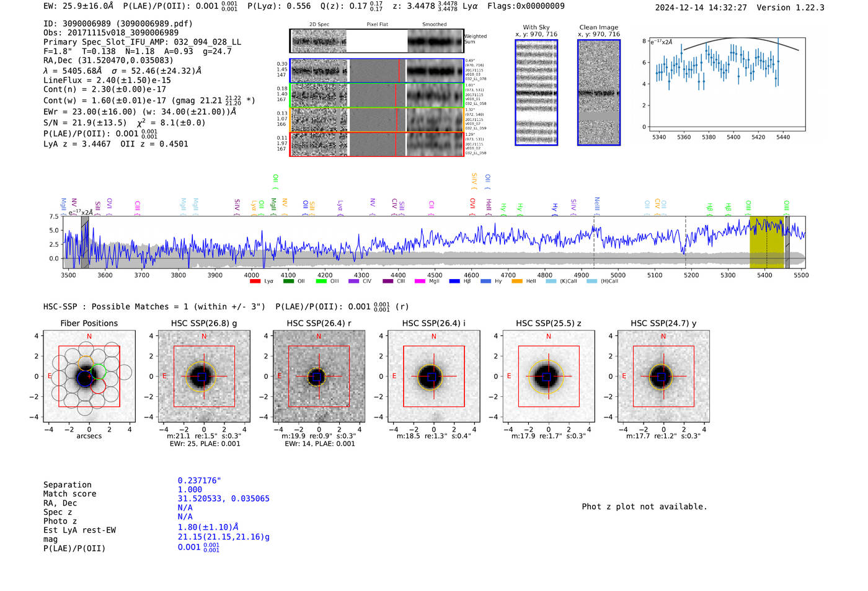Image resolution: width=868 pixels, height=591 pixels.
Task: Click the Lyα red legend swatch
Action: [255, 282]
